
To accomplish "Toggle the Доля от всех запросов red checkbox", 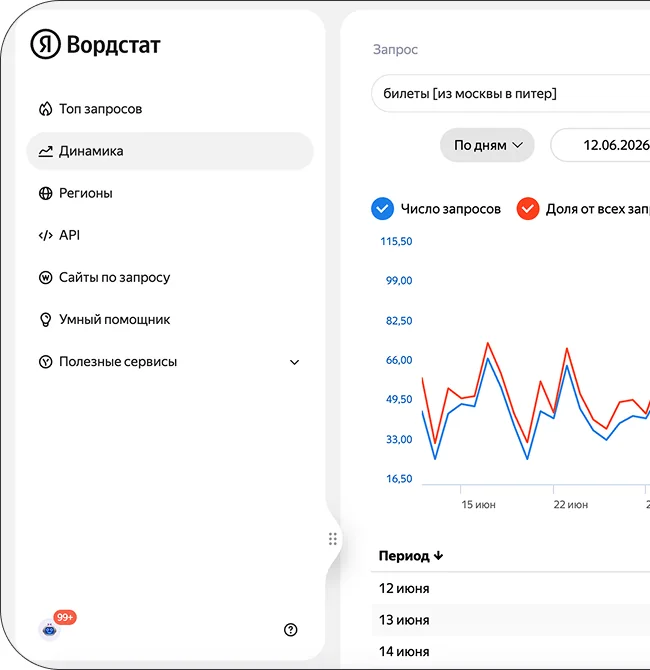I will tap(527, 209).
